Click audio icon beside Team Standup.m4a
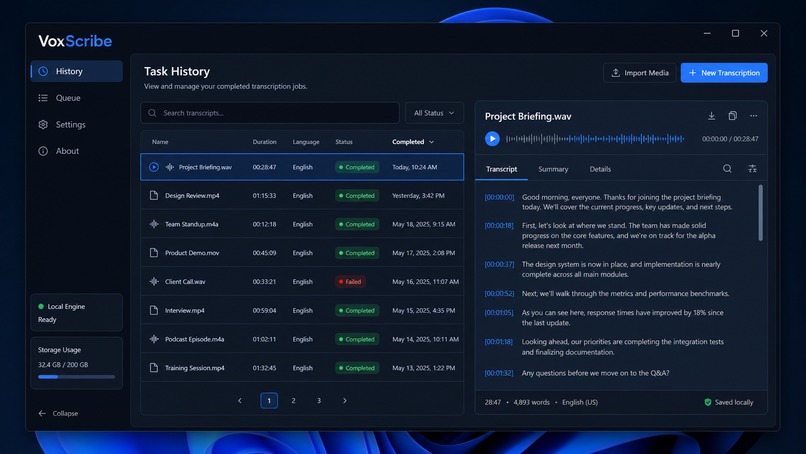Viewport: 806px width, 454px height. click(154, 224)
